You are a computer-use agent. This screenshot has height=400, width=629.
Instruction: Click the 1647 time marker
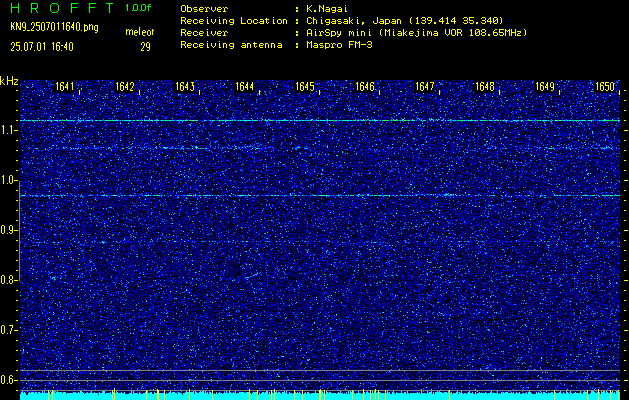coord(425,87)
